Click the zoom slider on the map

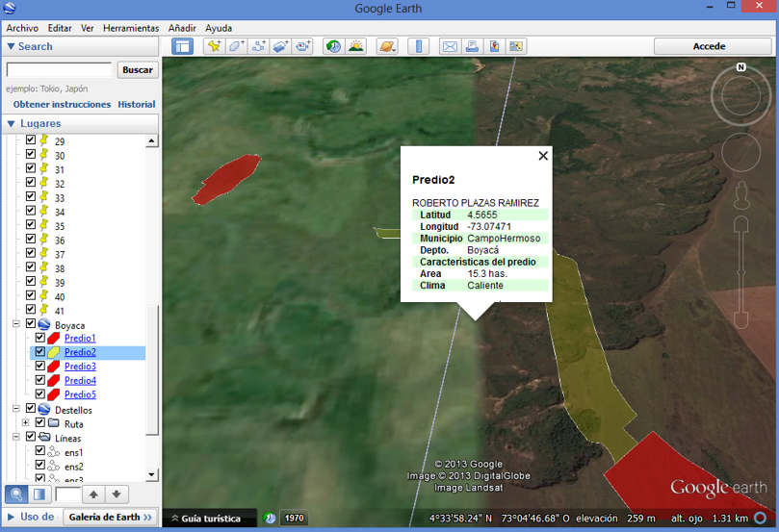coord(741,272)
